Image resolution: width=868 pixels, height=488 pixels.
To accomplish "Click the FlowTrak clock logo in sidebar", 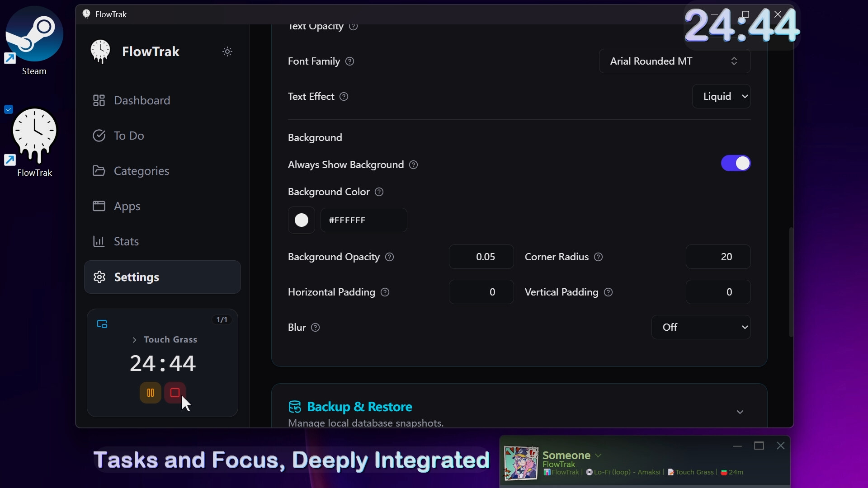I will point(100,51).
